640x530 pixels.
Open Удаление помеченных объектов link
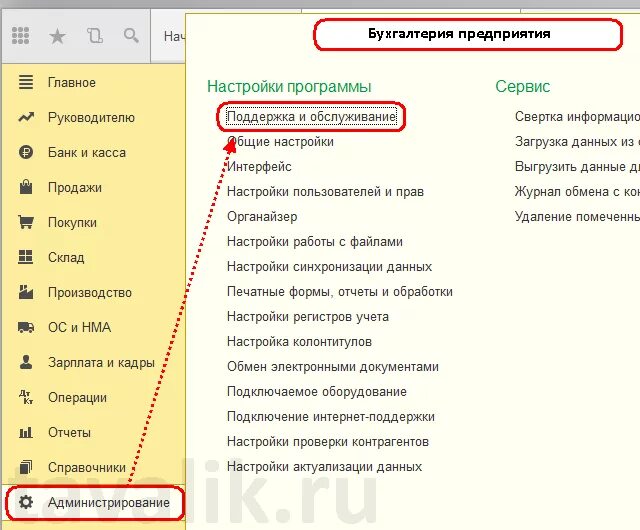pyautogui.click(x=577, y=216)
